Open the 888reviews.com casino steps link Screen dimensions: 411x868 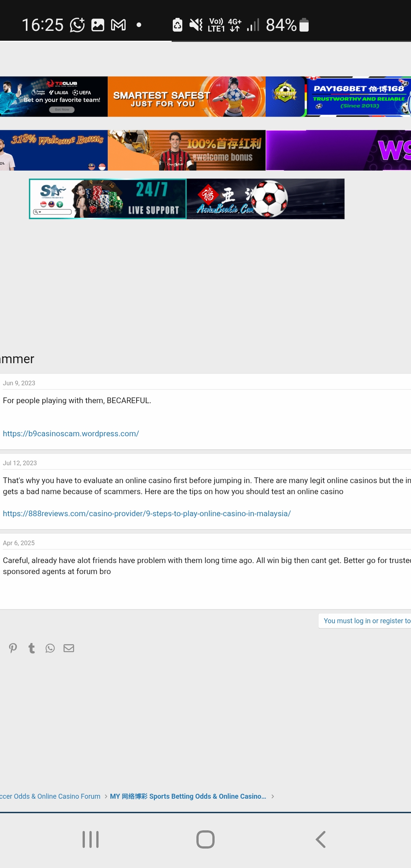147,514
